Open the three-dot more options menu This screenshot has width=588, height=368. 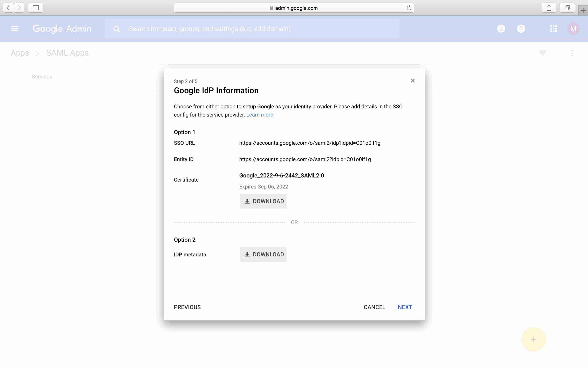tap(572, 53)
